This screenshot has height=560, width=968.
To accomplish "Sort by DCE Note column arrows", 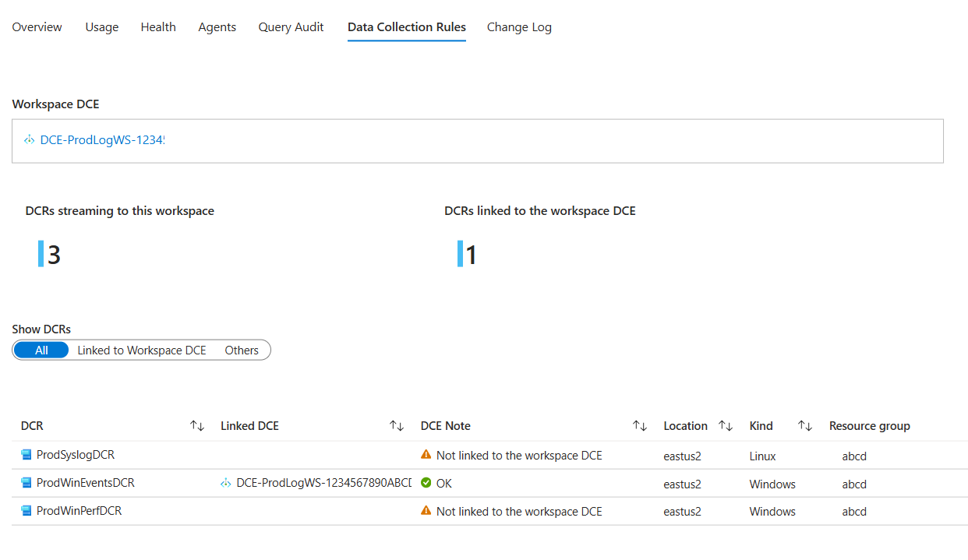I will click(640, 426).
